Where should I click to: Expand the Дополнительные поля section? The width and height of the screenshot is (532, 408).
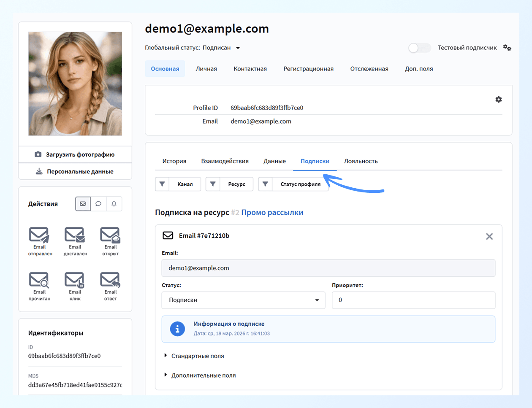(203, 375)
